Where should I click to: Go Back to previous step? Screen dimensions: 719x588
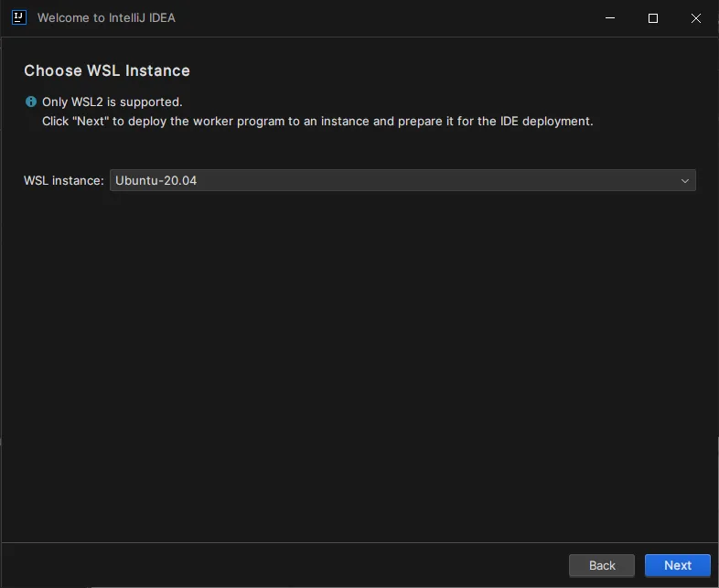(602, 565)
